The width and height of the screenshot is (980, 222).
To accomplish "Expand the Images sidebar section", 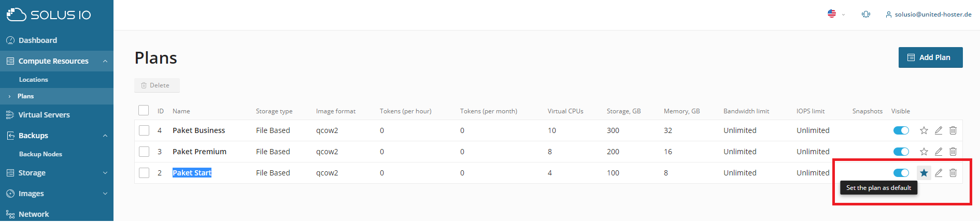I will click(x=56, y=194).
